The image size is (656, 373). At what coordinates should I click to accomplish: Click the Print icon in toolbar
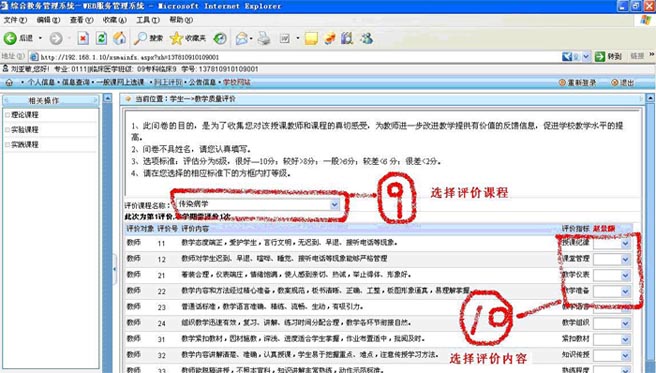[x=264, y=38]
